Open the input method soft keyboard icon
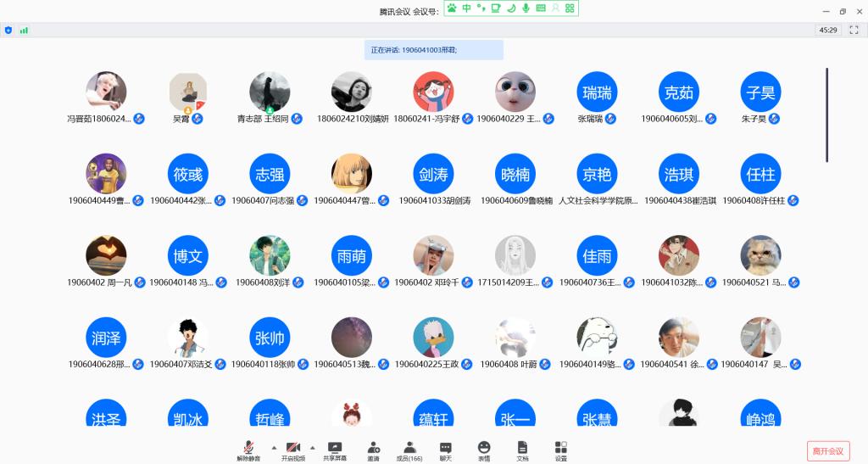This screenshot has width=868, height=464. tap(540, 8)
